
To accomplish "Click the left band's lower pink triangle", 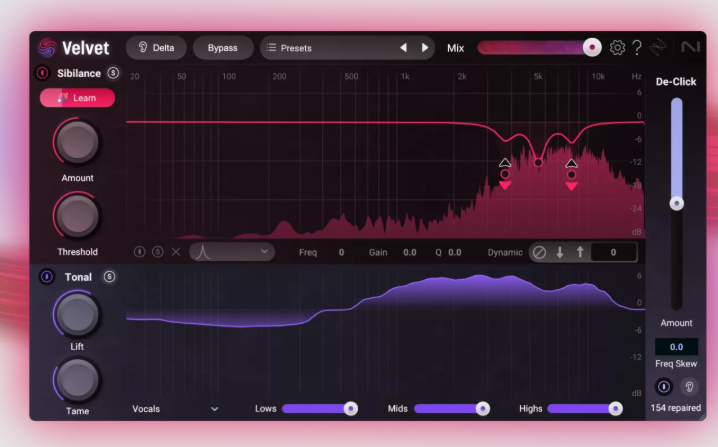I will pyautogui.click(x=505, y=185).
